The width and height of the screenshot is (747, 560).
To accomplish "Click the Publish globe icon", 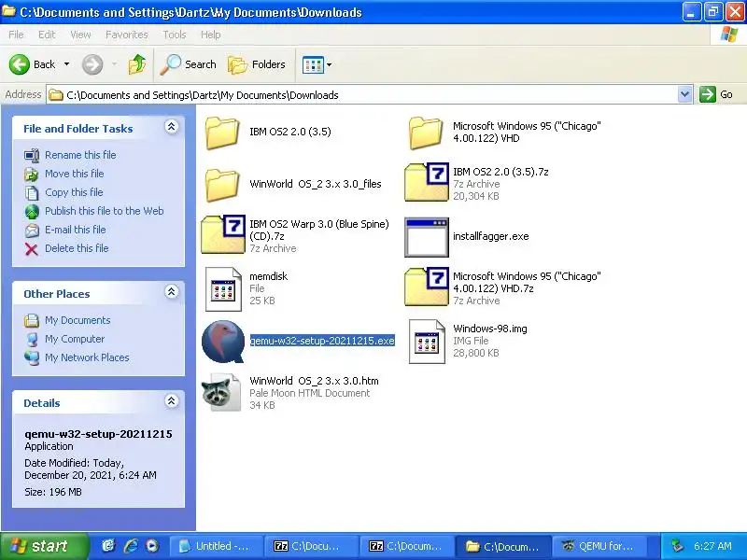I will [32, 211].
